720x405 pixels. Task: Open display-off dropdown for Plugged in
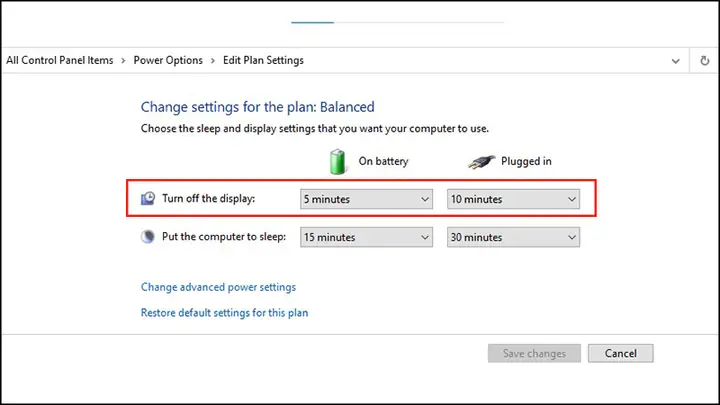pos(513,199)
